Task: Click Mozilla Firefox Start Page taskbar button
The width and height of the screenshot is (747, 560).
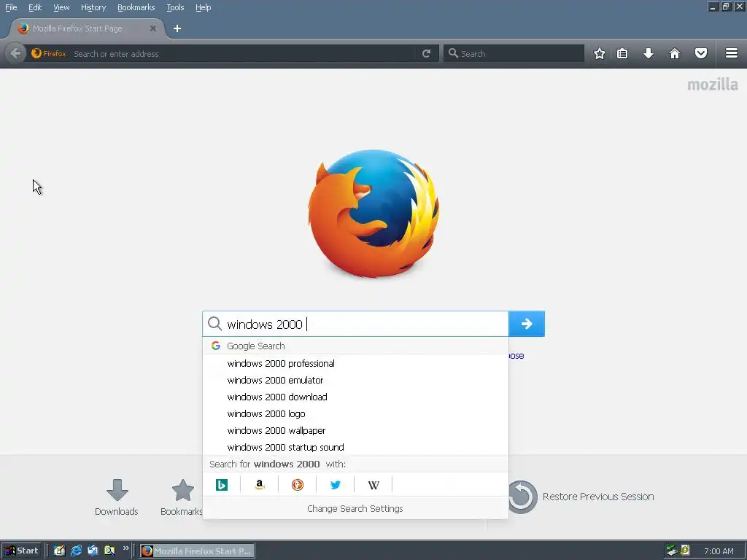Action: click(197, 551)
